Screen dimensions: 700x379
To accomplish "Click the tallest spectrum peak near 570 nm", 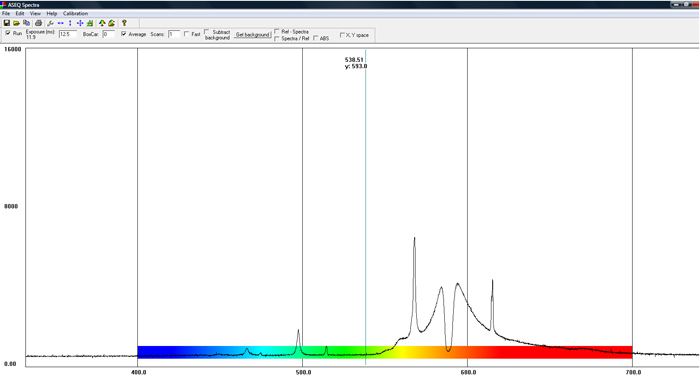I will (414, 239).
